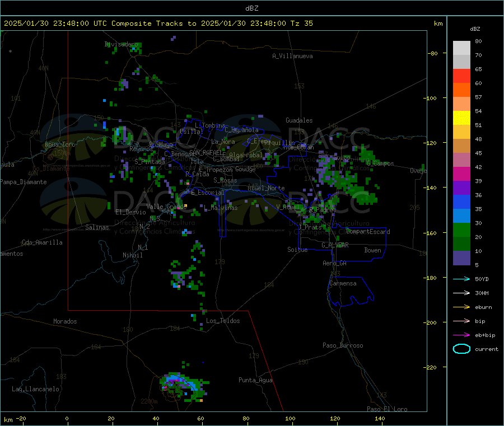Viewport: 504px width, 426px height.
Task: Click the '30HM' legend label
Action: (482, 293)
